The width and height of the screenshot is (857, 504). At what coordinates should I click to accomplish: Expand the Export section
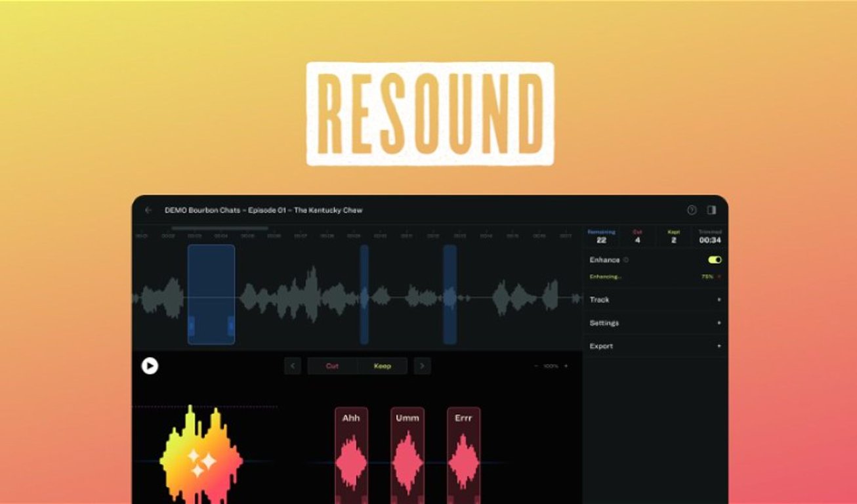click(x=656, y=346)
